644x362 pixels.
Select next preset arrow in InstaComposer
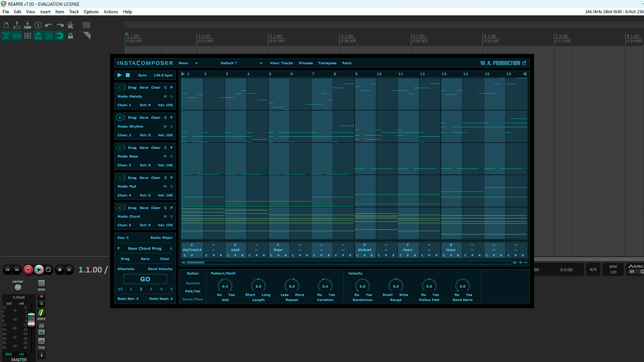coord(261,63)
